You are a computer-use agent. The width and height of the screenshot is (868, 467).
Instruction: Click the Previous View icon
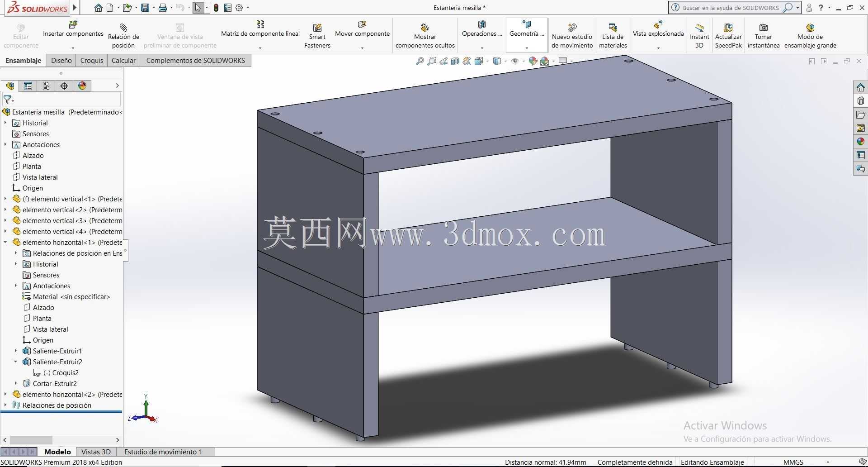point(443,61)
